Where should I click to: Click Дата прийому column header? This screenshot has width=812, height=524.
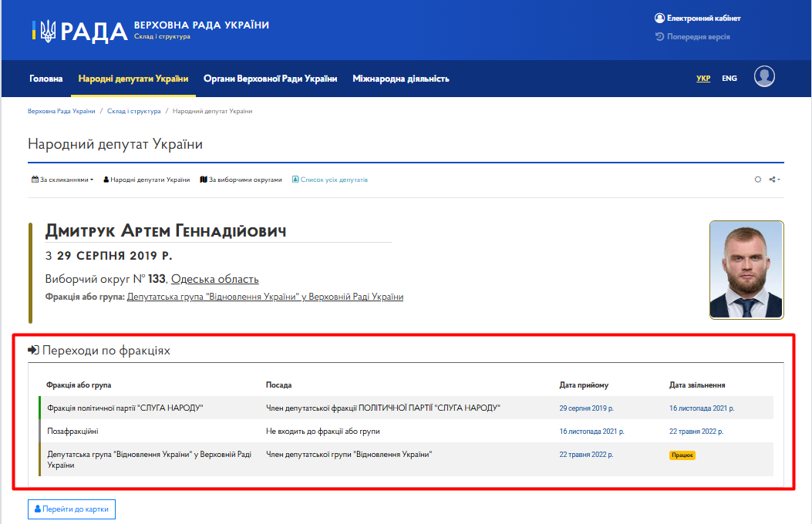(x=584, y=385)
